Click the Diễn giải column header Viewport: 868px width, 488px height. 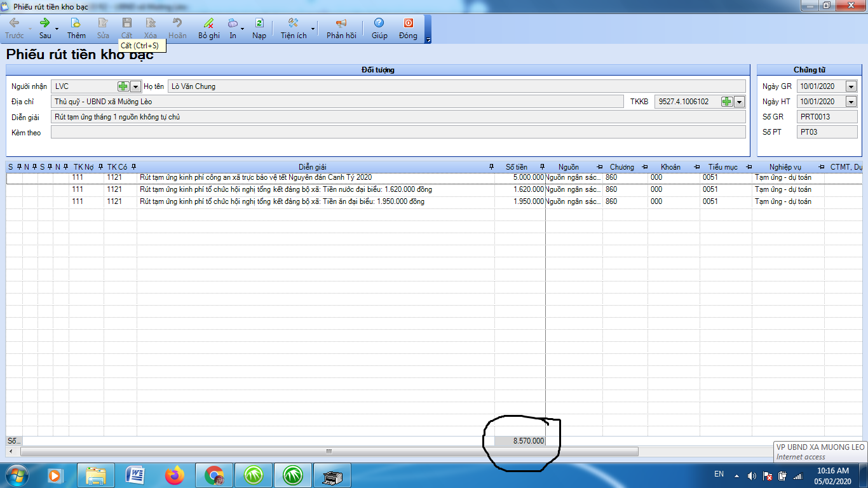(x=312, y=167)
